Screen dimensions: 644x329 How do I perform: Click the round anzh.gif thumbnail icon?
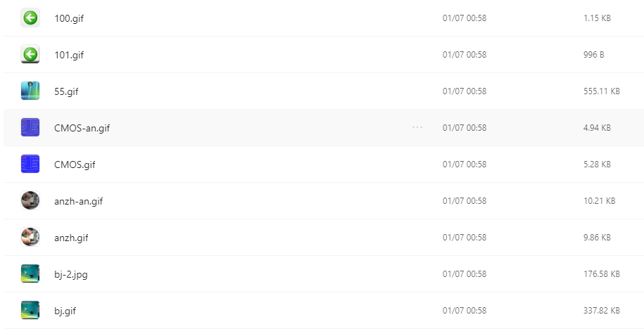(x=30, y=237)
